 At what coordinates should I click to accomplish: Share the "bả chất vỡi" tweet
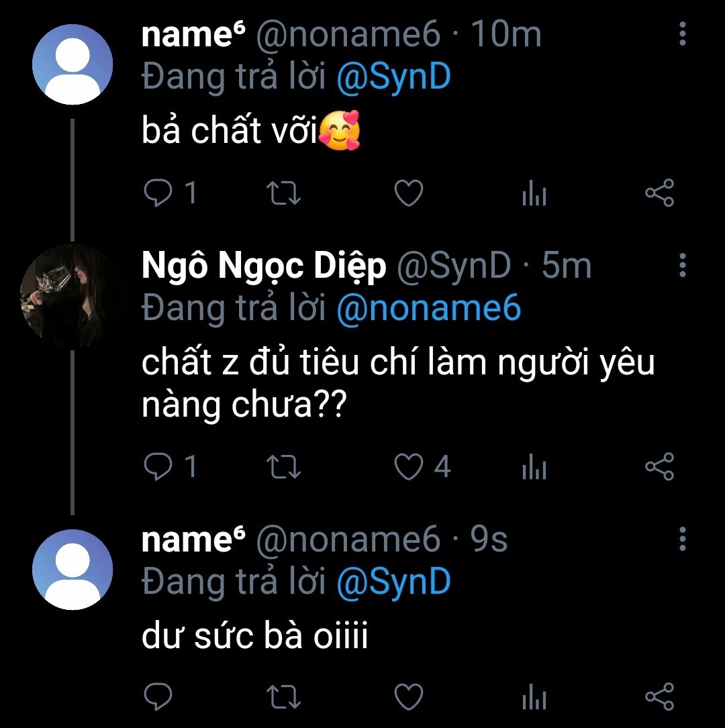tap(659, 193)
